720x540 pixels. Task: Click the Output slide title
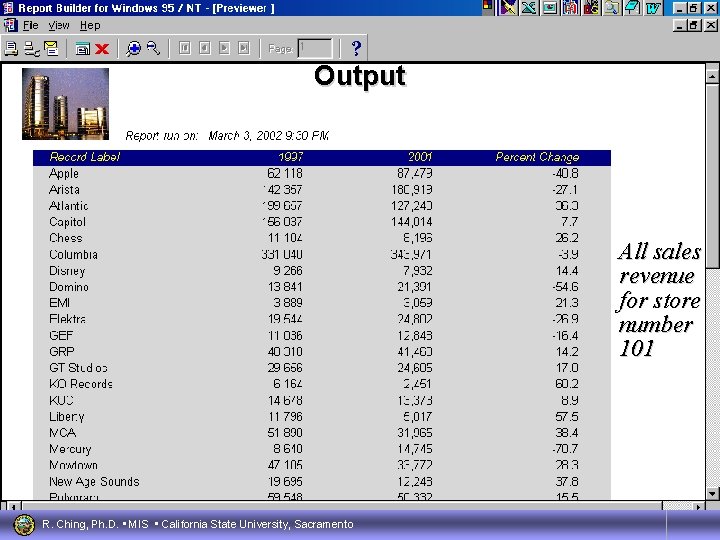(360, 77)
